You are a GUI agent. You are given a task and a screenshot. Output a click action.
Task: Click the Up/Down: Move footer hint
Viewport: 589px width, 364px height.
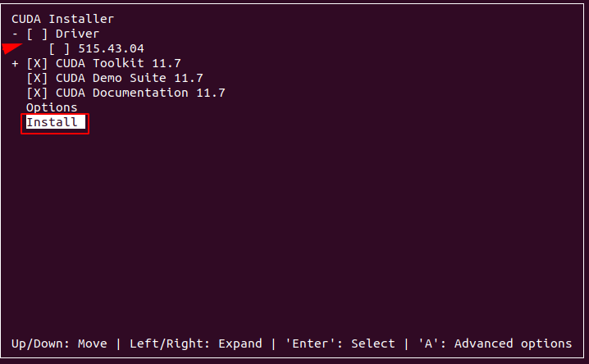tap(59, 344)
